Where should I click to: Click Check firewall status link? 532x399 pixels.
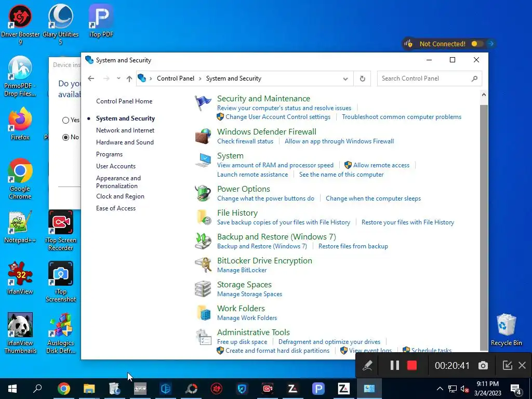pyautogui.click(x=245, y=141)
